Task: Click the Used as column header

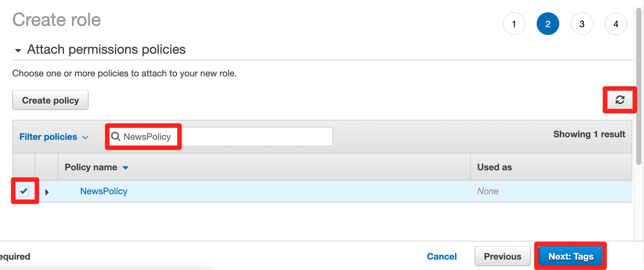Action: (494, 167)
